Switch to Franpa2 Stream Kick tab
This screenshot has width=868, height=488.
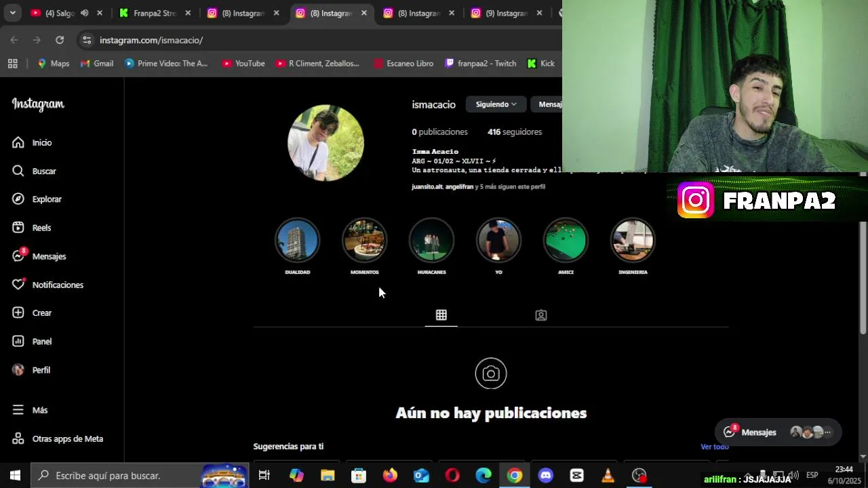tap(154, 13)
